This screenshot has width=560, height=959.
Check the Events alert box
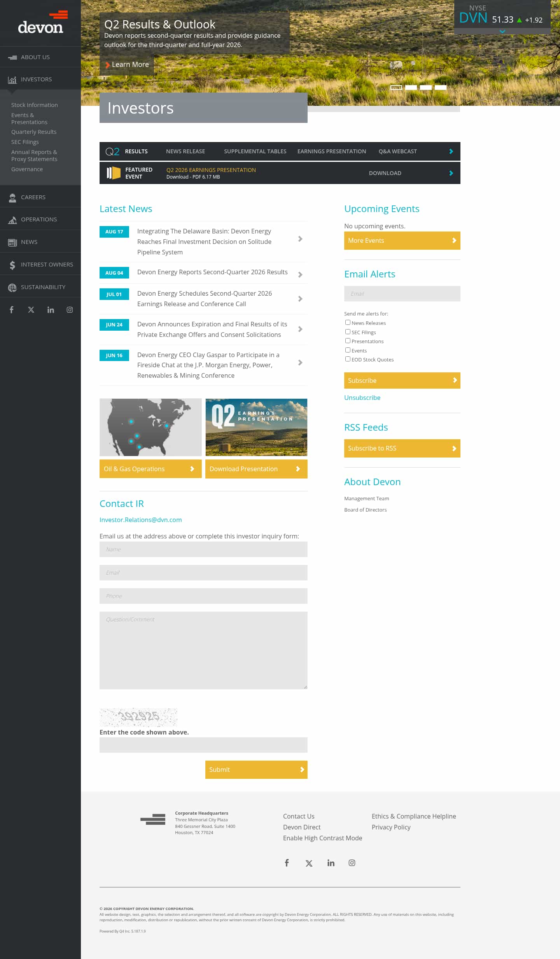pyautogui.click(x=348, y=350)
